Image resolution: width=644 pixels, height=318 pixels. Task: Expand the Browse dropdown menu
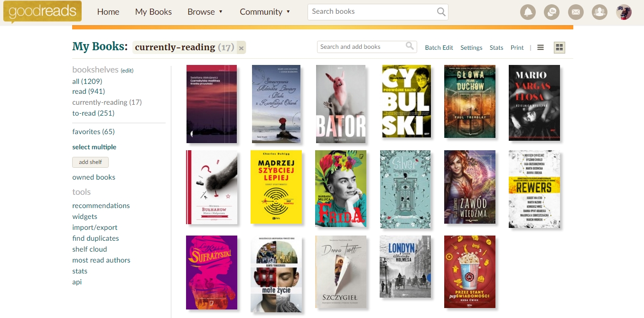(x=205, y=12)
